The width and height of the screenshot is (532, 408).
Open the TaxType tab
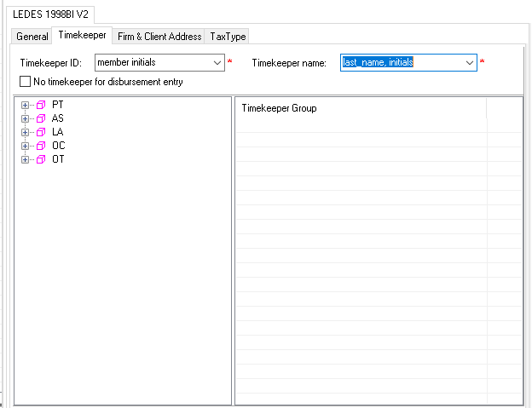tap(228, 37)
